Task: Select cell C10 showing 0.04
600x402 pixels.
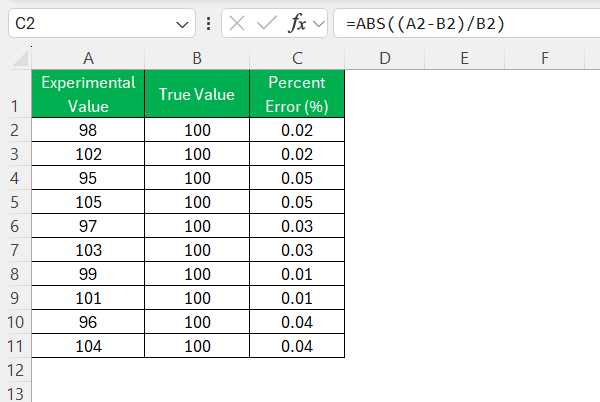Action: [x=297, y=322]
